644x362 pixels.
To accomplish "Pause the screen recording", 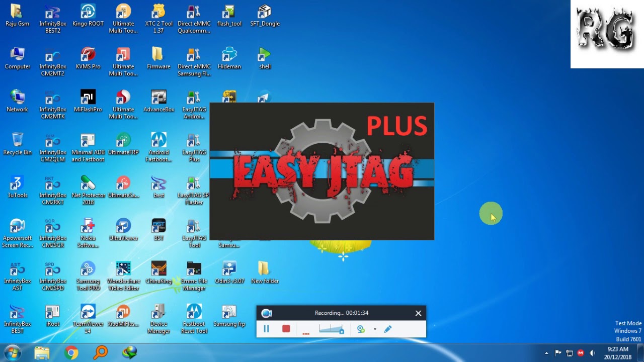I will point(266,329).
